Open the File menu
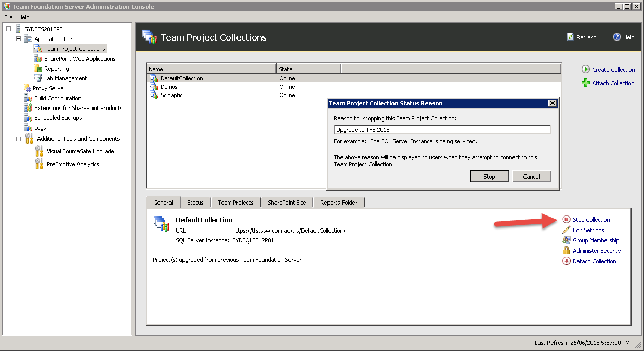The height and width of the screenshot is (351, 644). tap(8, 17)
